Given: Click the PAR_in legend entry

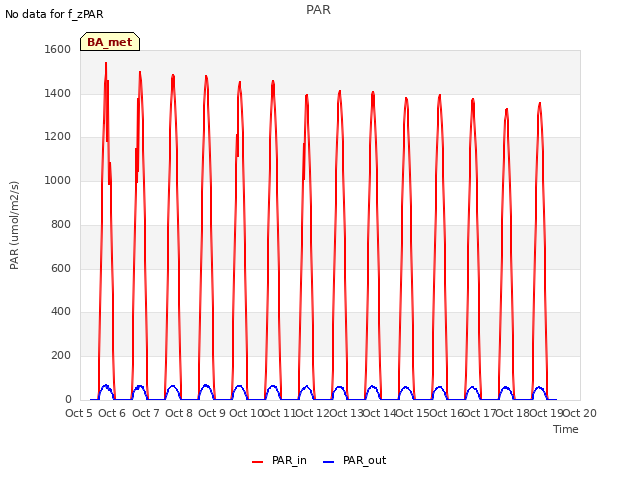Looking at the screenshot, I should [x=279, y=460].
